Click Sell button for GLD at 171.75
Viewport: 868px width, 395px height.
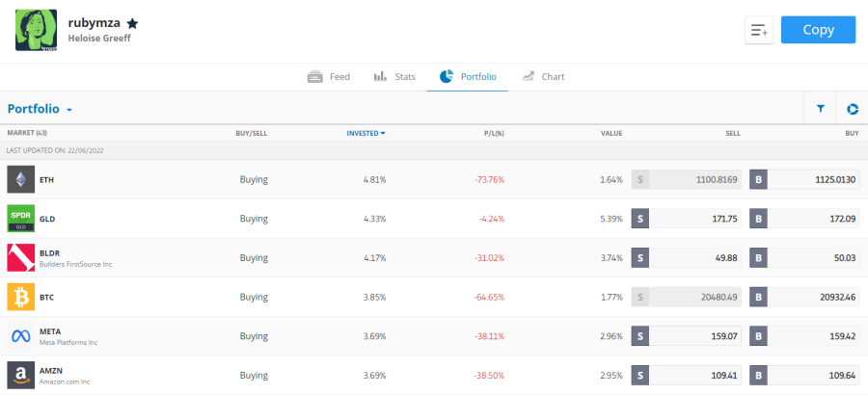(x=686, y=219)
